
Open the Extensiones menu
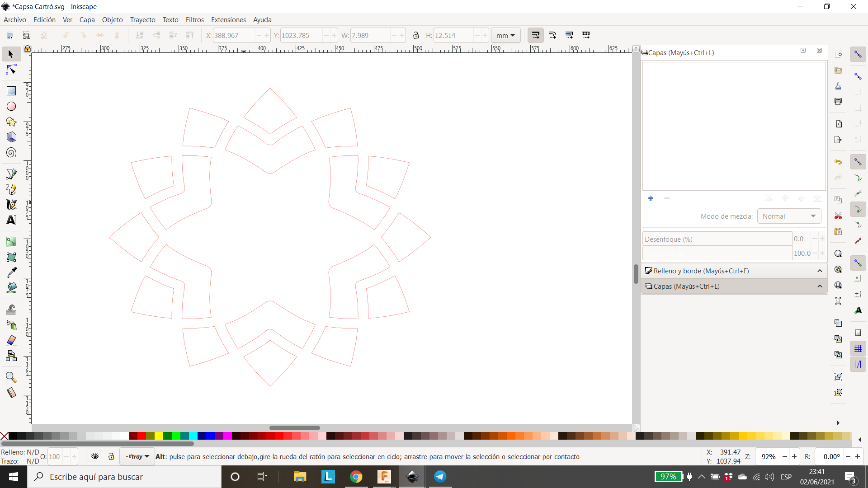(x=228, y=20)
